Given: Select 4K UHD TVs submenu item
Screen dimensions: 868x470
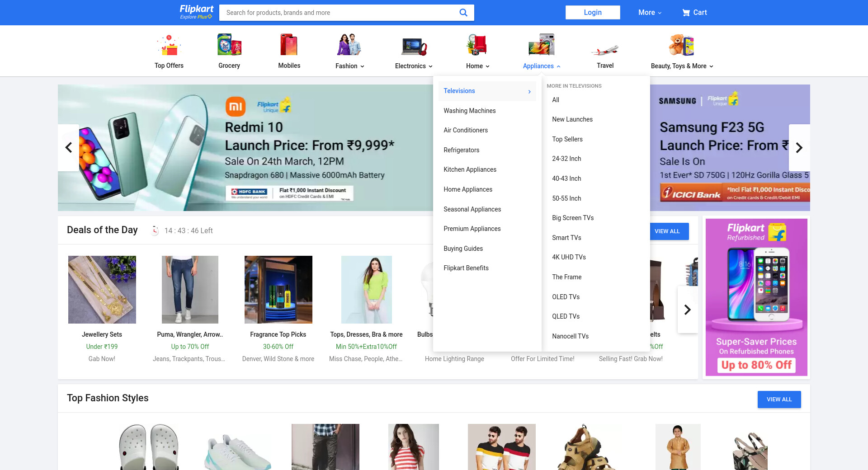Looking at the screenshot, I should [x=569, y=257].
